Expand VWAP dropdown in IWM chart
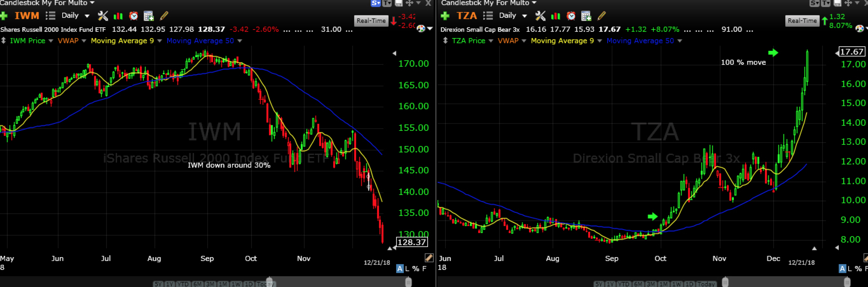 pos(84,41)
